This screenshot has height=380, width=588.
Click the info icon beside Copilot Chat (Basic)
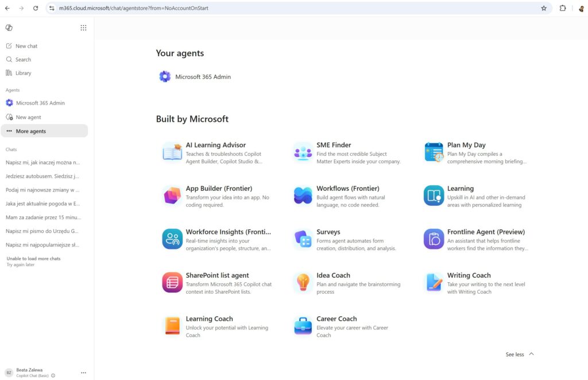(x=53, y=375)
